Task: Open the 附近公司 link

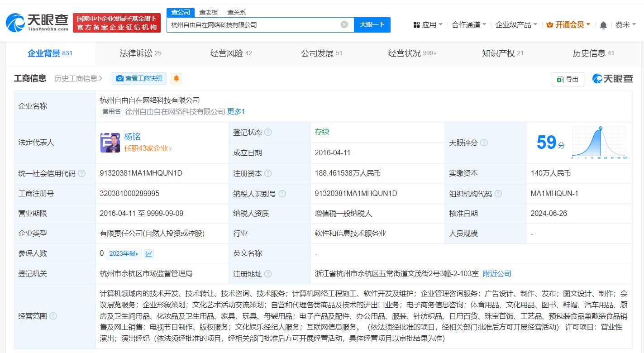Action: point(497,273)
